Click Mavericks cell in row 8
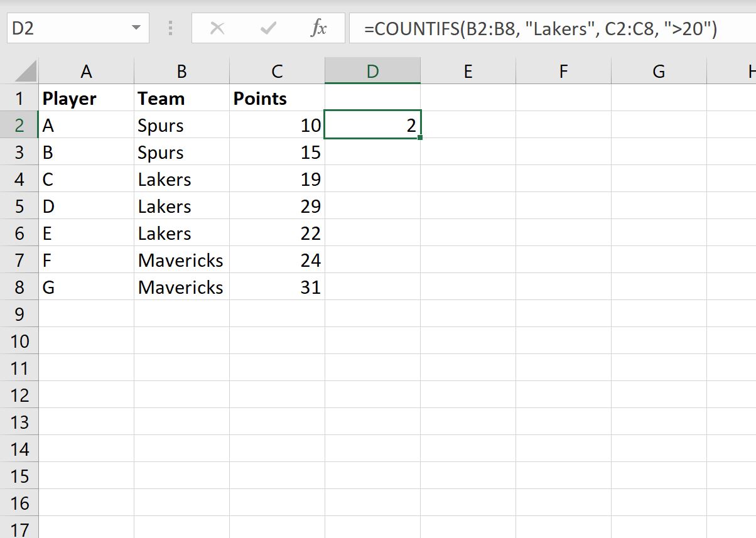 181,287
